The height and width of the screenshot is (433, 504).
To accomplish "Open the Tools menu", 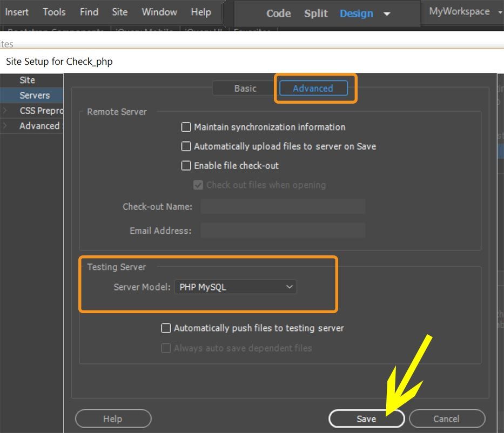I will [54, 12].
